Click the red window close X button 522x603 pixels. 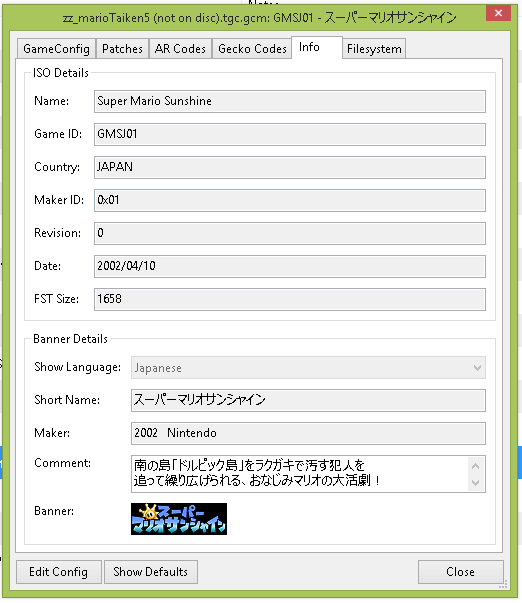499,13
